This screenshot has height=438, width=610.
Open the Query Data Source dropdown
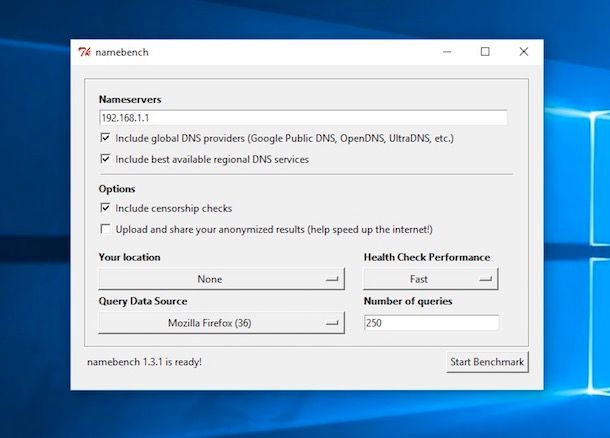(221, 323)
